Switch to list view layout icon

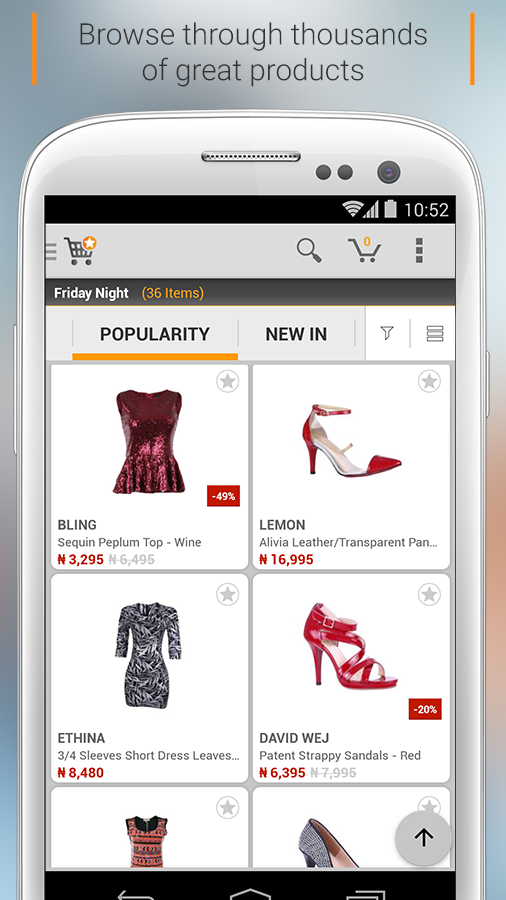pos(435,333)
